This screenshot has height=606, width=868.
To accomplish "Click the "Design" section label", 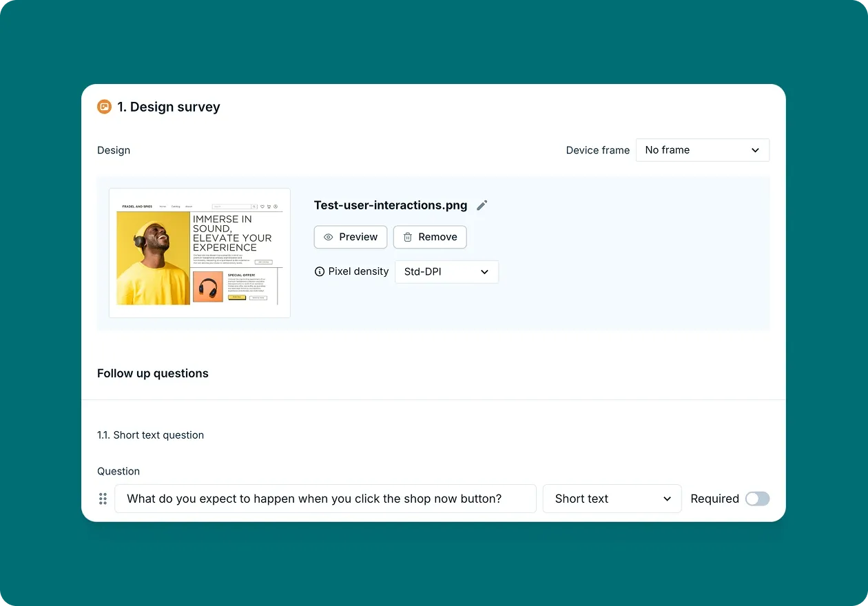I will click(114, 149).
